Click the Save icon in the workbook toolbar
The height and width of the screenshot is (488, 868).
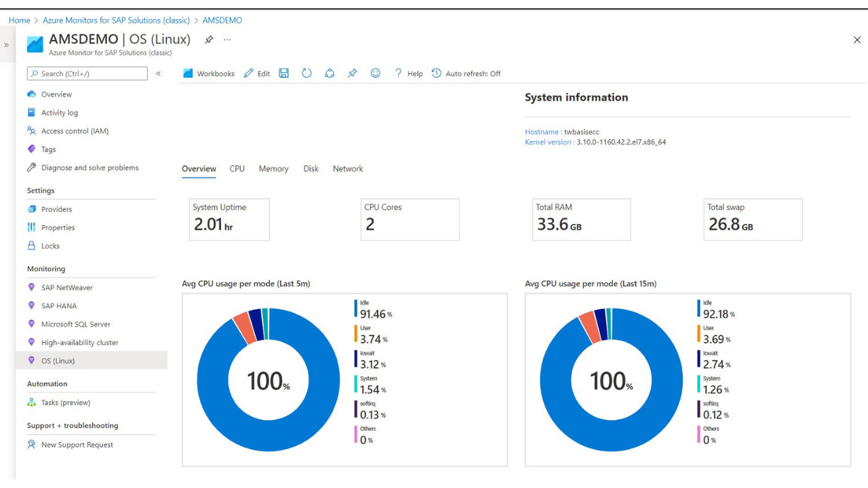(284, 73)
